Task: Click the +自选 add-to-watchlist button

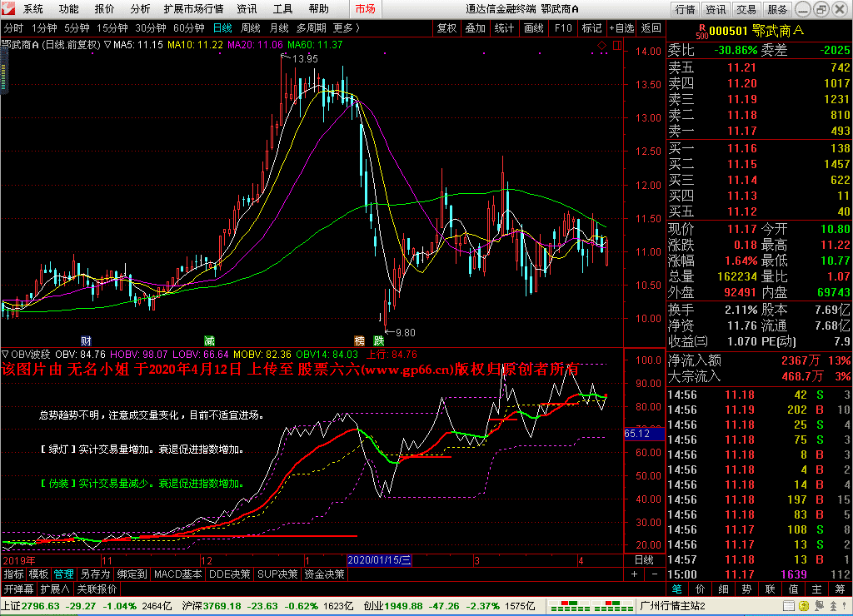Action: pos(621,28)
